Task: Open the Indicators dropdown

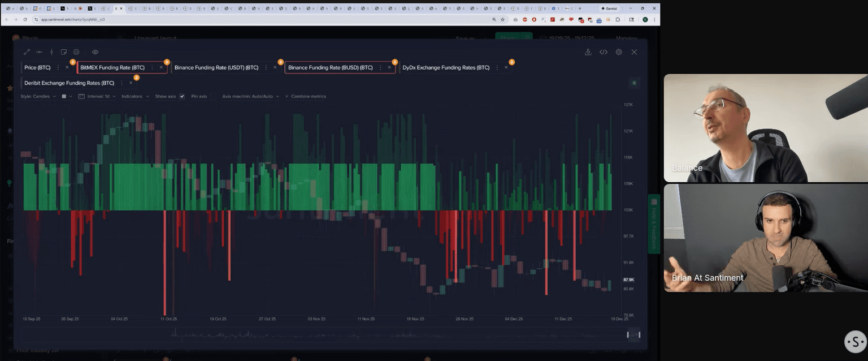Action: 135,97
